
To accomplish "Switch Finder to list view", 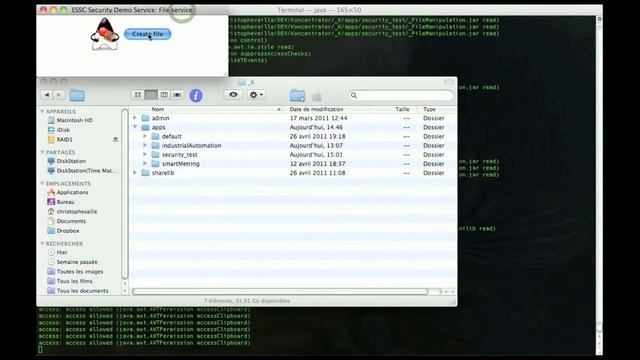I will [151, 95].
